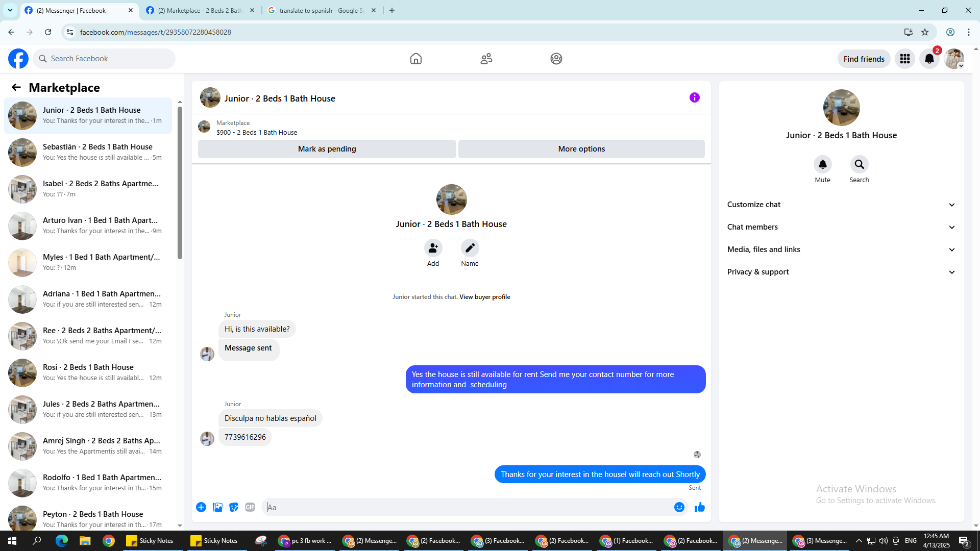The image size is (980, 551).
Task: Open Junior chat title in header
Action: (280, 98)
